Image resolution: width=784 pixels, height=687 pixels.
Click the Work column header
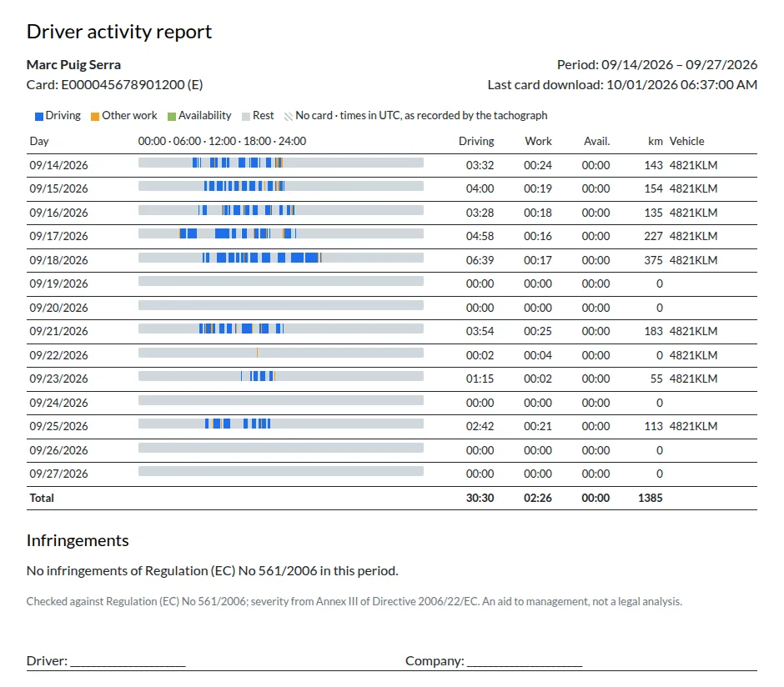click(538, 142)
